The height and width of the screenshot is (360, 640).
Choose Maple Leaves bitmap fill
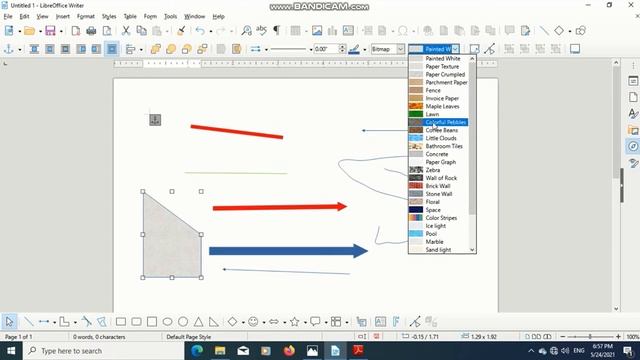(438, 106)
